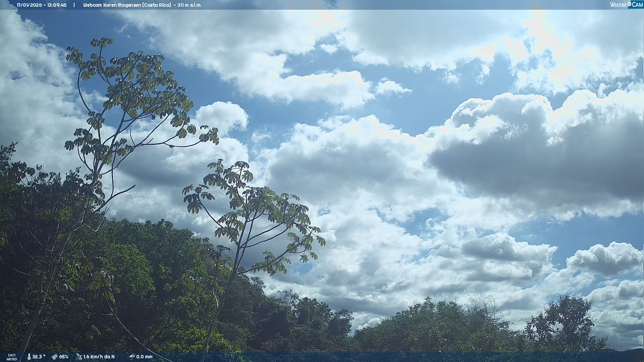Click the humidity water drops icon
The image size is (644, 362).
pyautogui.click(x=54, y=357)
